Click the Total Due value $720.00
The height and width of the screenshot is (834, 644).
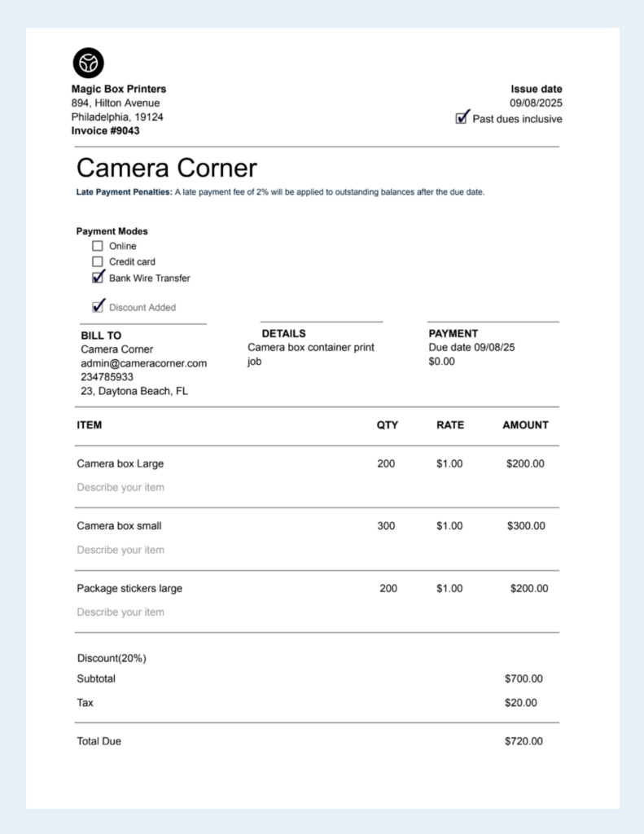point(524,741)
